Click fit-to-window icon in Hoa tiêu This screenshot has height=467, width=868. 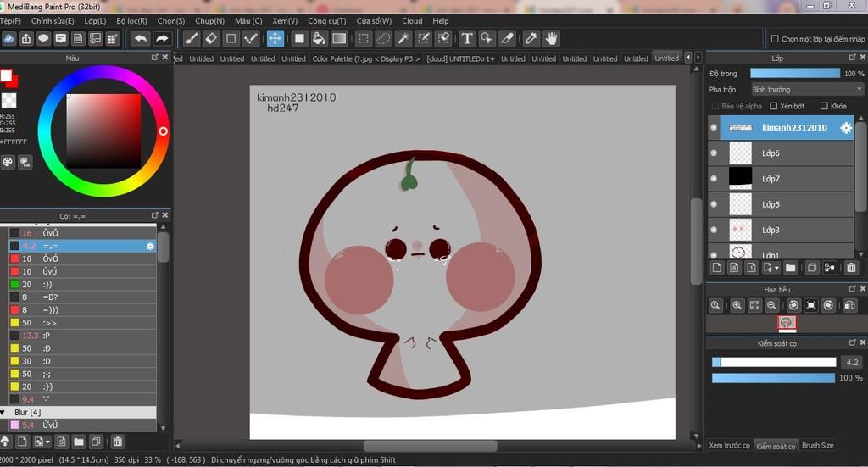tap(754, 305)
